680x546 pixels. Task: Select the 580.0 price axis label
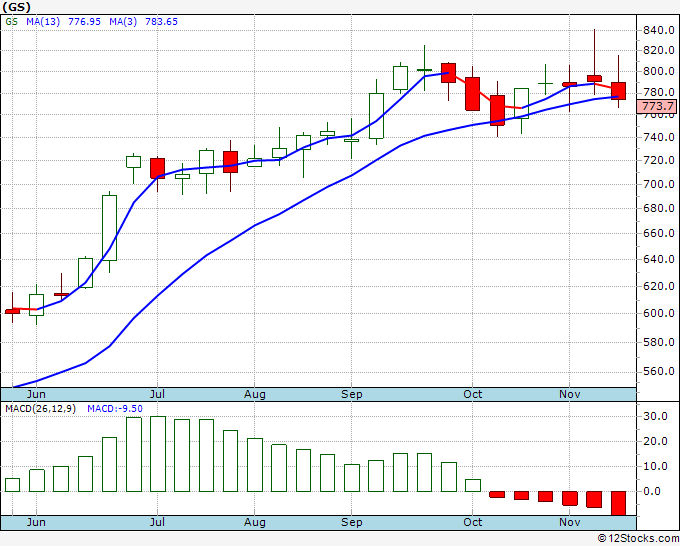pyautogui.click(x=659, y=342)
